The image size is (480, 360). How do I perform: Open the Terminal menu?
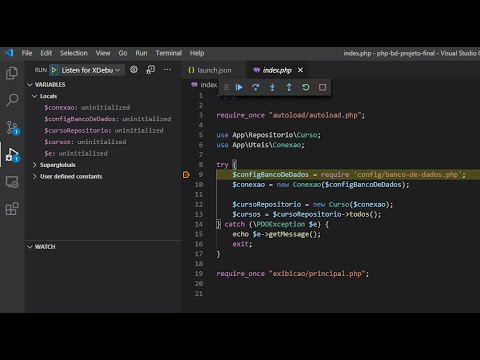click(169, 53)
